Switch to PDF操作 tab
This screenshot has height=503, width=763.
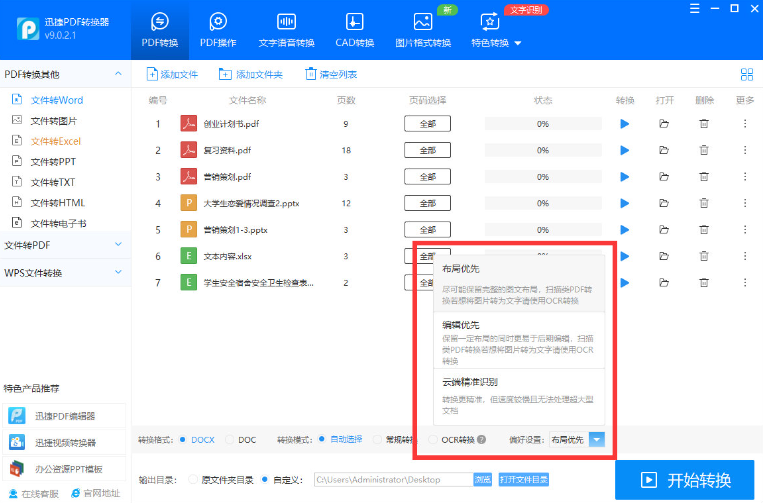(x=218, y=30)
